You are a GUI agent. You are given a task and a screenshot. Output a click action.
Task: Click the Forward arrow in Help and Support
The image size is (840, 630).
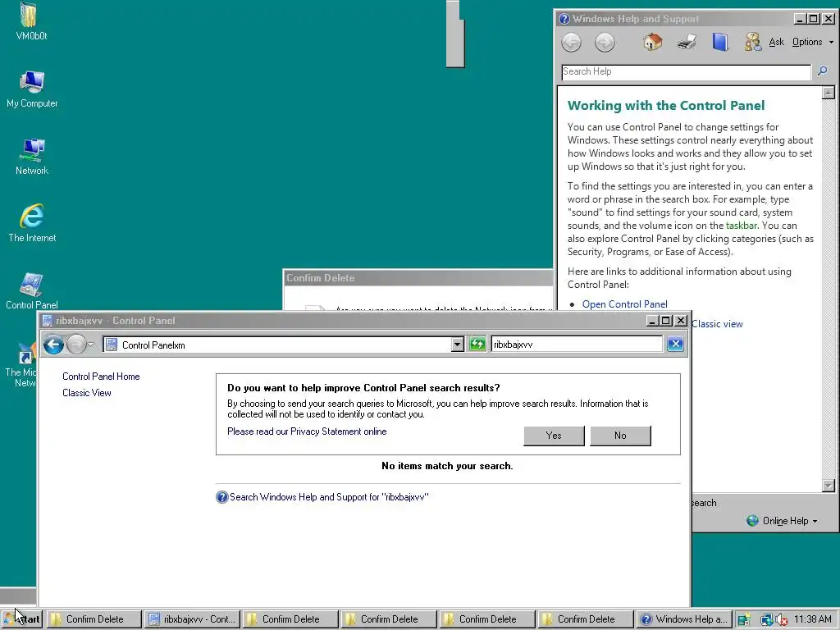click(605, 43)
